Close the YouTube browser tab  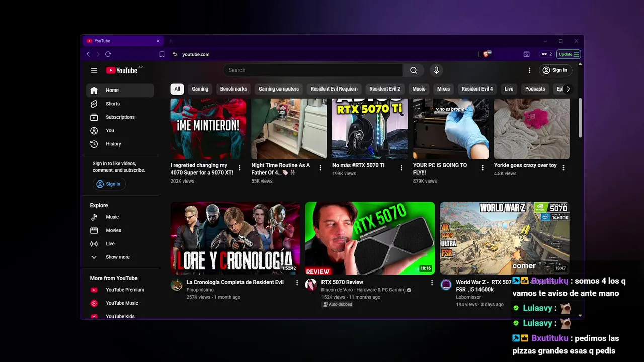click(158, 41)
